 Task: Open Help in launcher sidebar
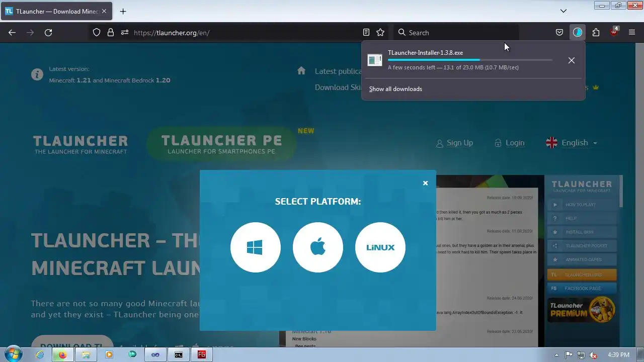582,218
